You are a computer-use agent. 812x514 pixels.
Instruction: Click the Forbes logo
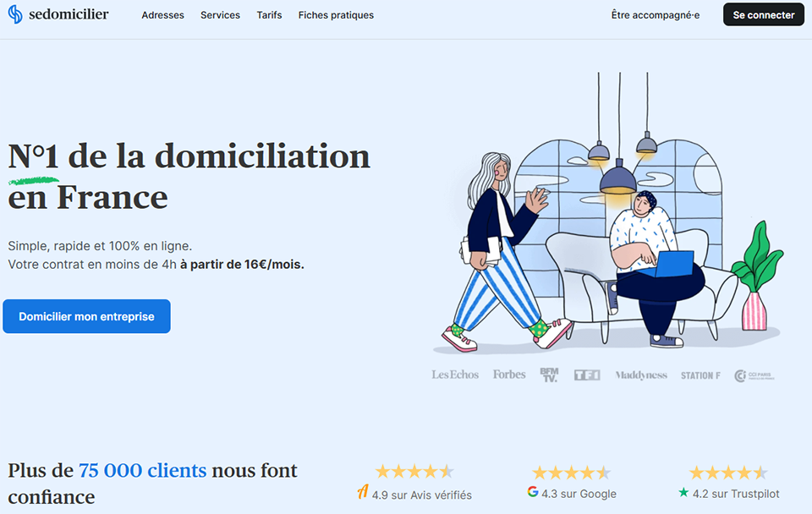coord(508,374)
